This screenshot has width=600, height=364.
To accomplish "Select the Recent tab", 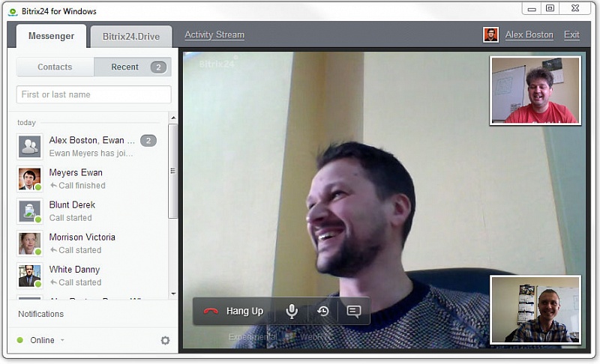I will (133, 67).
